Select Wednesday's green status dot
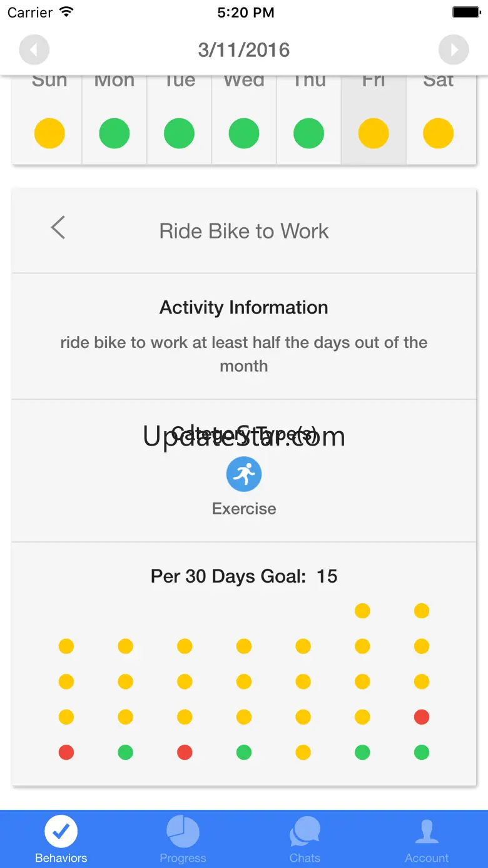 coord(244,133)
